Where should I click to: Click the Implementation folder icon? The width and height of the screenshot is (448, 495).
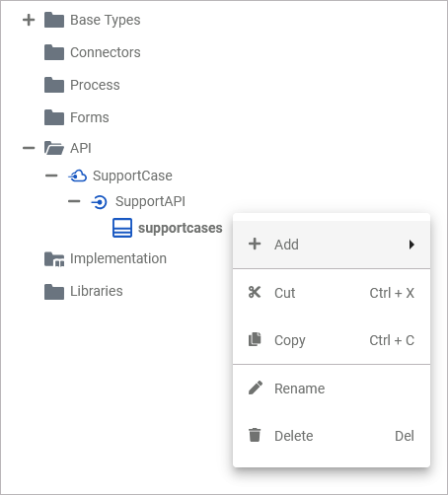pyautogui.click(x=54, y=259)
